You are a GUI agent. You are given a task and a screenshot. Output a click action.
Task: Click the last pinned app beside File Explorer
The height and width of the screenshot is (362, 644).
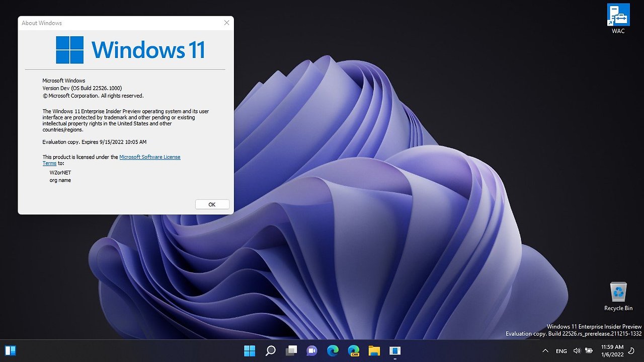[395, 350]
